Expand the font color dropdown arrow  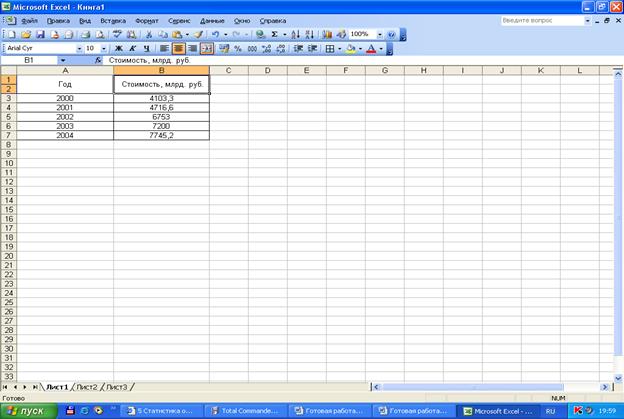(x=381, y=49)
